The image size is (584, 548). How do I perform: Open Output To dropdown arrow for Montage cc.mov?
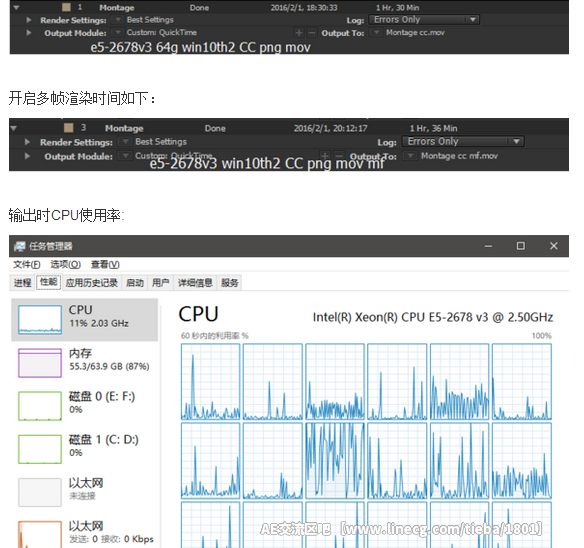pyautogui.click(x=376, y=33)
